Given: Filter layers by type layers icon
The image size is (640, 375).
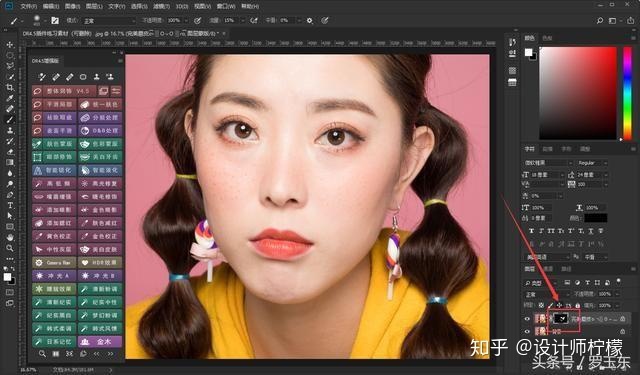Looking at the screenshot, I should pos(587,282).
